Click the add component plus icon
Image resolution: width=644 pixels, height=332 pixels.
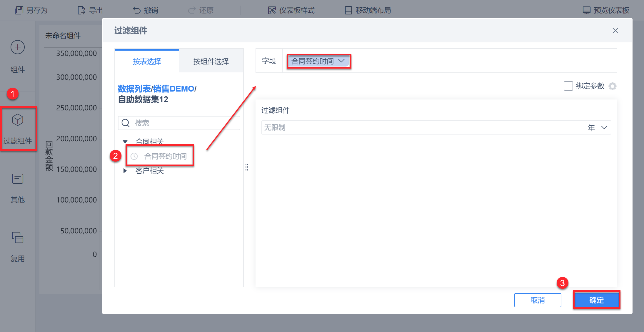point(18,47)
